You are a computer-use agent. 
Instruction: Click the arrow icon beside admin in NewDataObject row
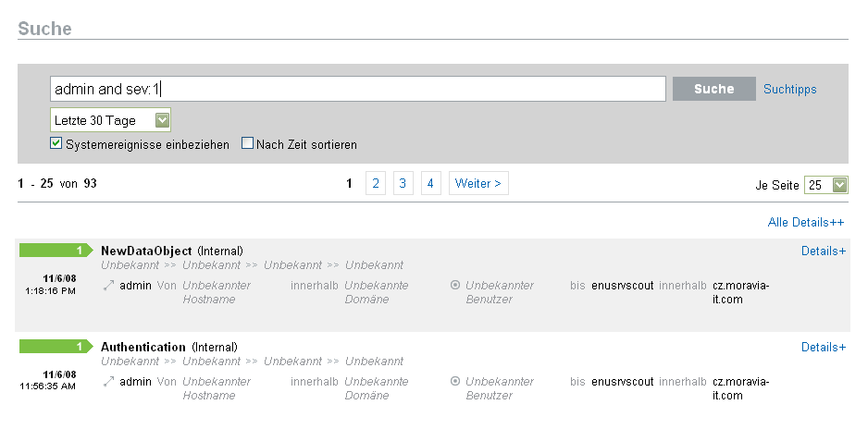108,286
